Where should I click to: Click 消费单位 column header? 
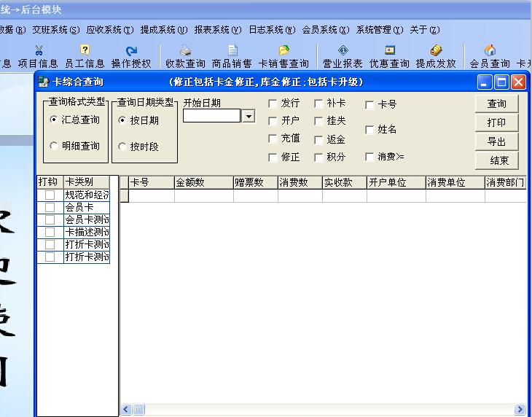(455, 182)
